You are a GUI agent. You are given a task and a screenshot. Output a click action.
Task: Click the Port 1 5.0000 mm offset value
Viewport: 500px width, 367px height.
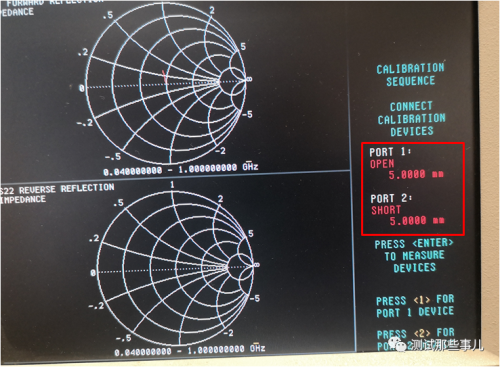tap(416, 174)
